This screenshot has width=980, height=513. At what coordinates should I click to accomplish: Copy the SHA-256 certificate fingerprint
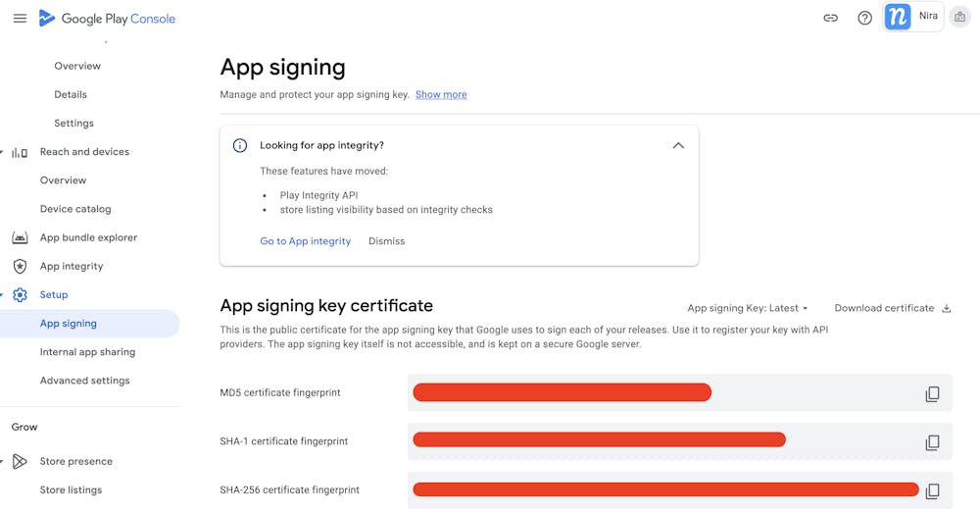[x=932, y=490]
